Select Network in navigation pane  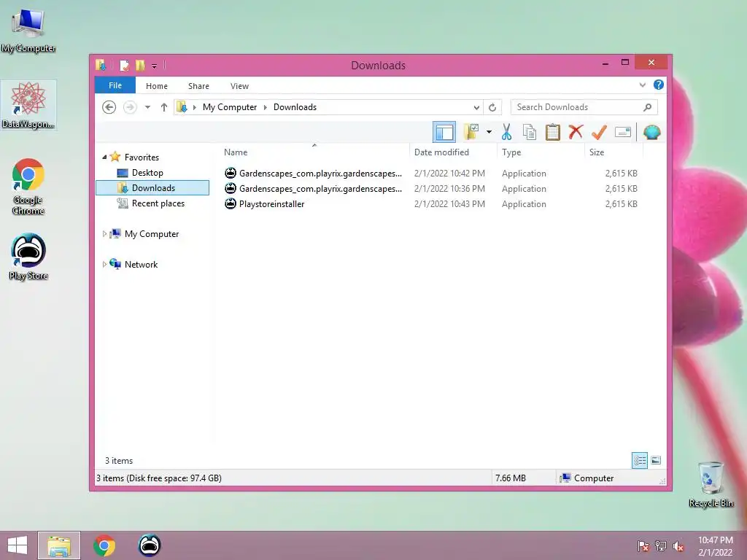141,264
